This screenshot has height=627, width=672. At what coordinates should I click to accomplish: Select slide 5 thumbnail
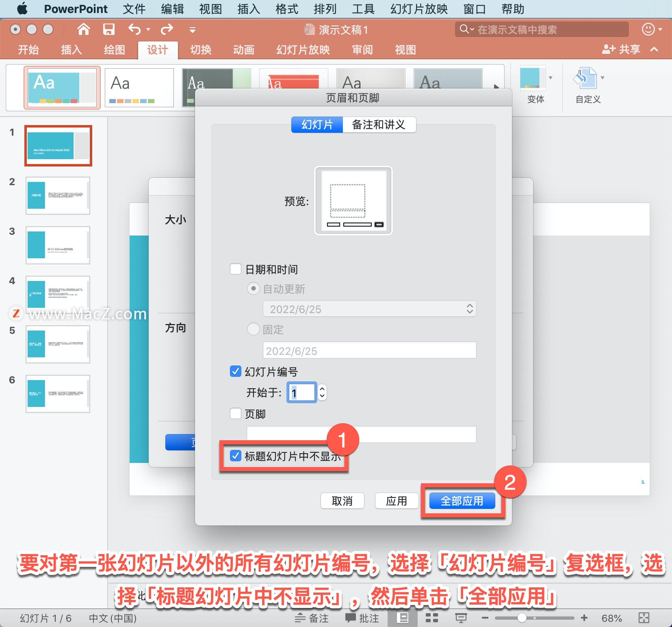click(58, 344)
